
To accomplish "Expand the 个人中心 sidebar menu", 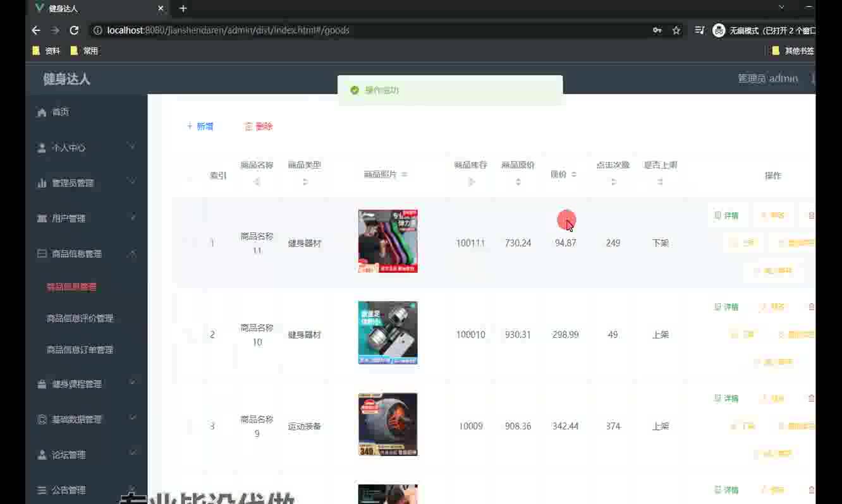I will 86,147.
